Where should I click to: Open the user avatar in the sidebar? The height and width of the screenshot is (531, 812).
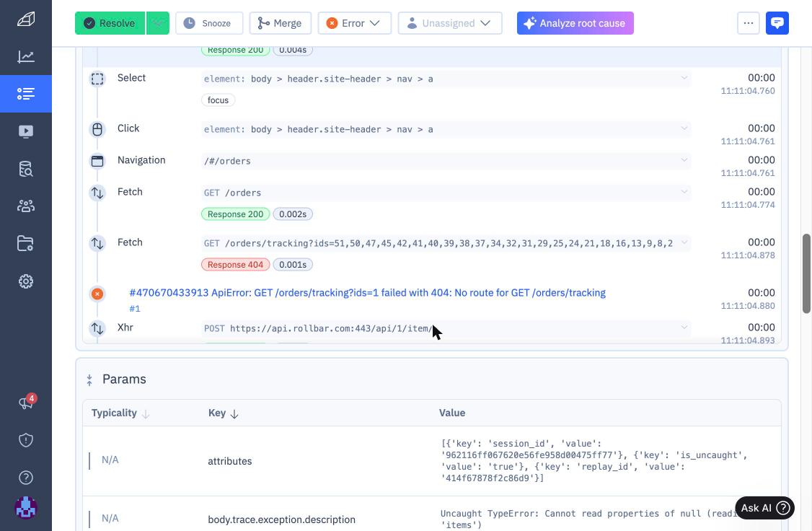(x=26, y=508)
